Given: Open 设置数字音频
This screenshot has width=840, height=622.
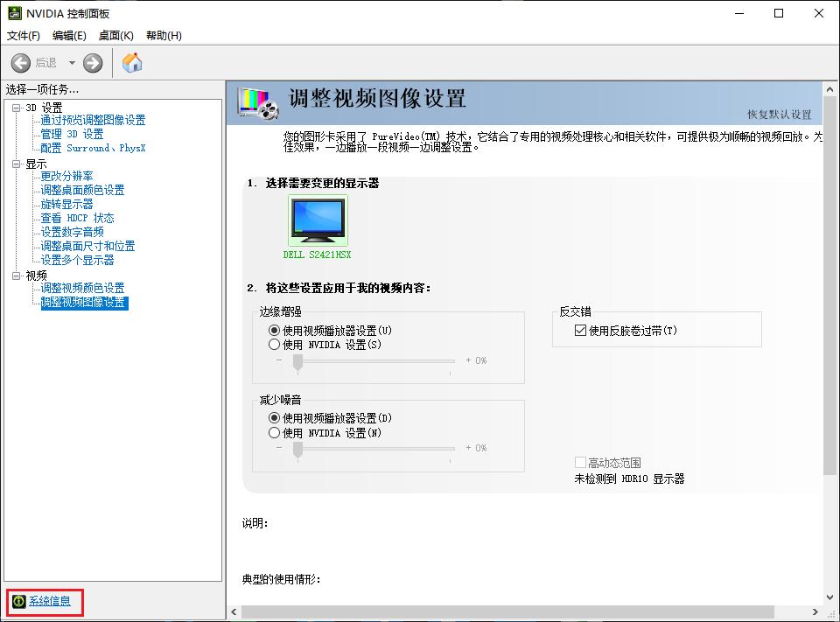Looking at the screenshot, I should 72,232.
